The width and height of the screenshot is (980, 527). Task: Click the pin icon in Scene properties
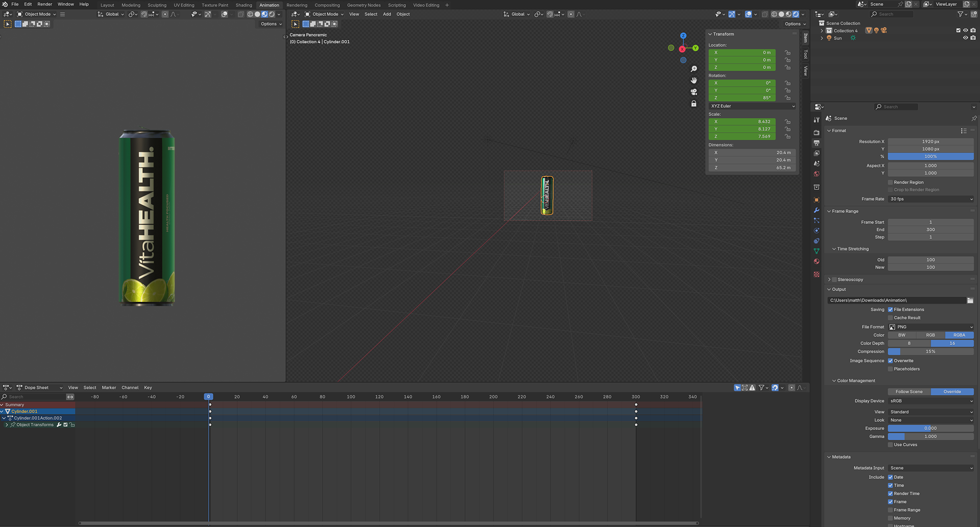pos(973,118)
